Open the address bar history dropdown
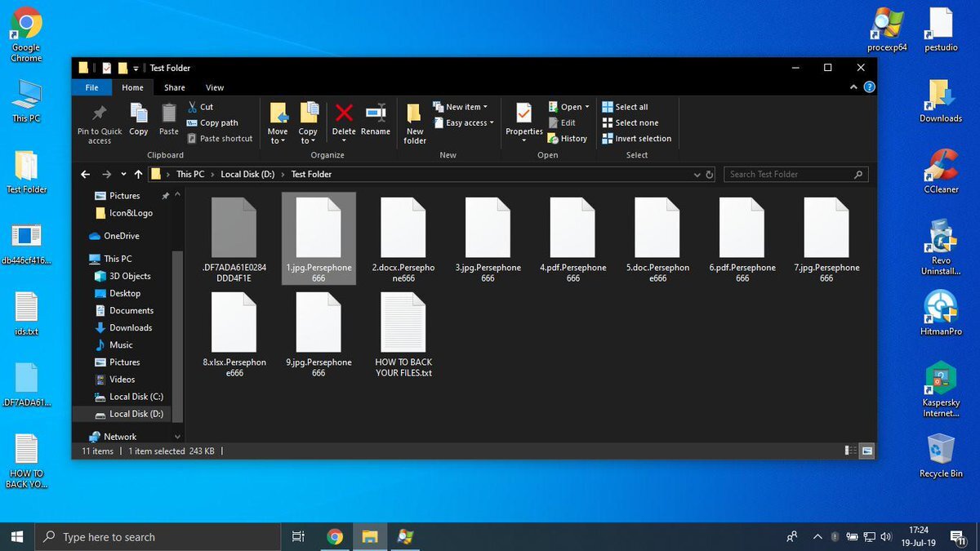This screenshot has width=980, height=551. click(696, 175)
